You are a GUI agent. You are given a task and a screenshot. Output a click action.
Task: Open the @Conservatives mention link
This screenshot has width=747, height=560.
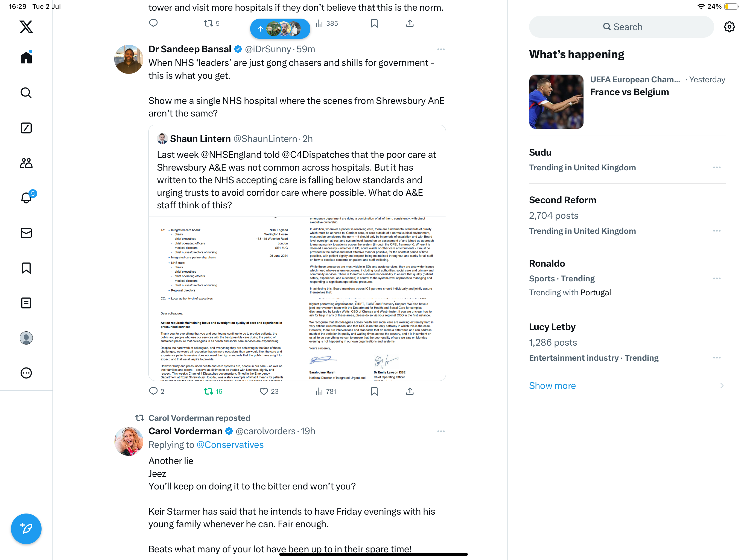pos(230,445)
